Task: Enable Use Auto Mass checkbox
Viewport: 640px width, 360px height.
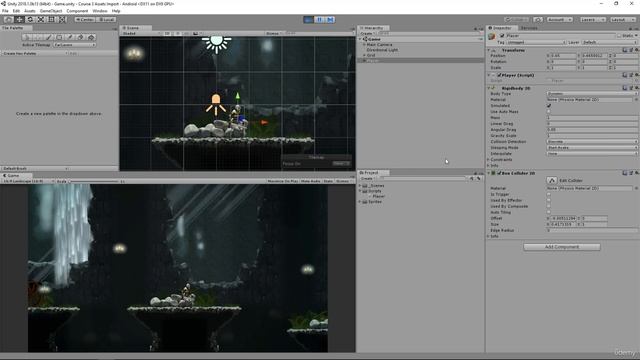Action: pyautogui.click(x=549, y=111)
